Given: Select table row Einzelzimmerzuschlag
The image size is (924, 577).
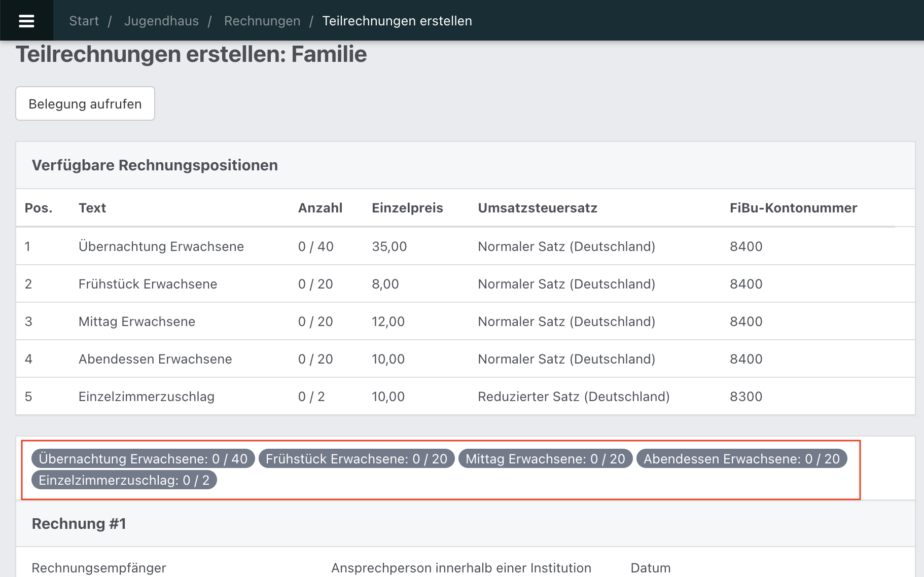Looking at the screenshot, I should [x=147, y=396].
